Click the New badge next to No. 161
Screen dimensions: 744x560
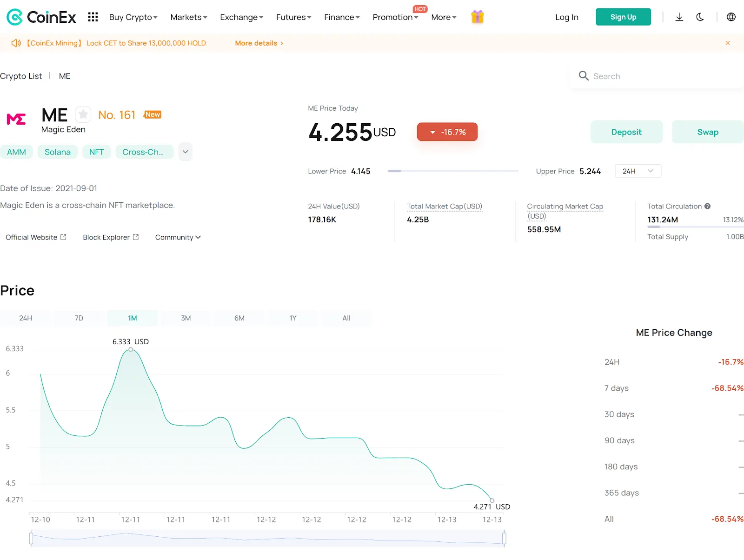point(153,114)
